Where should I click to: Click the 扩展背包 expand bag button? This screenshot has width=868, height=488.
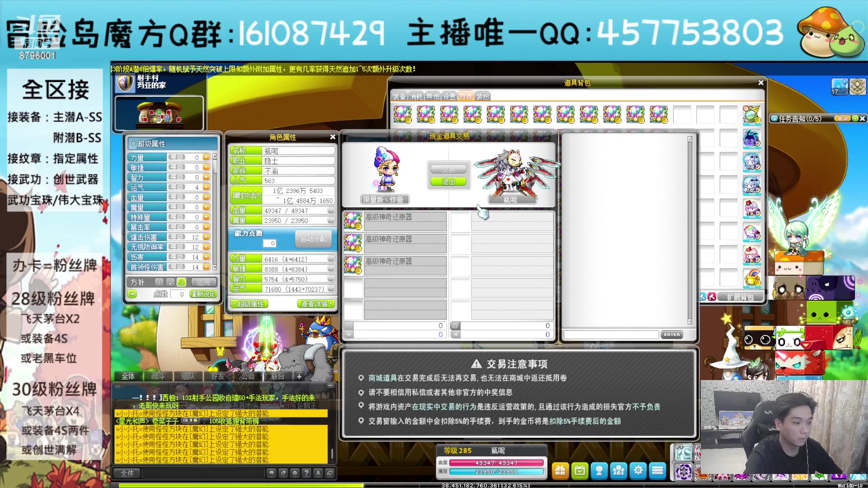(x=740, y=297)
